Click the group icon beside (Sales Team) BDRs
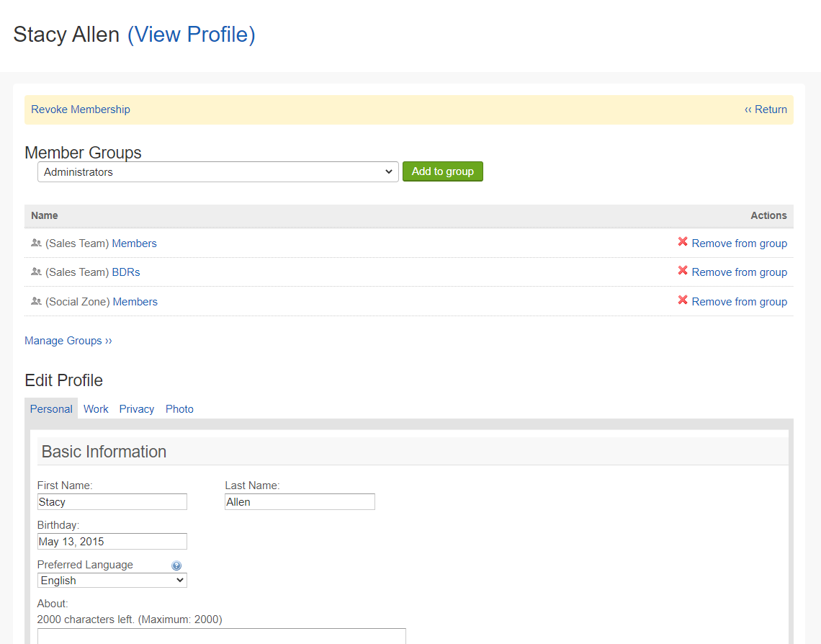821x644 pixels. (x=36, y=272)
